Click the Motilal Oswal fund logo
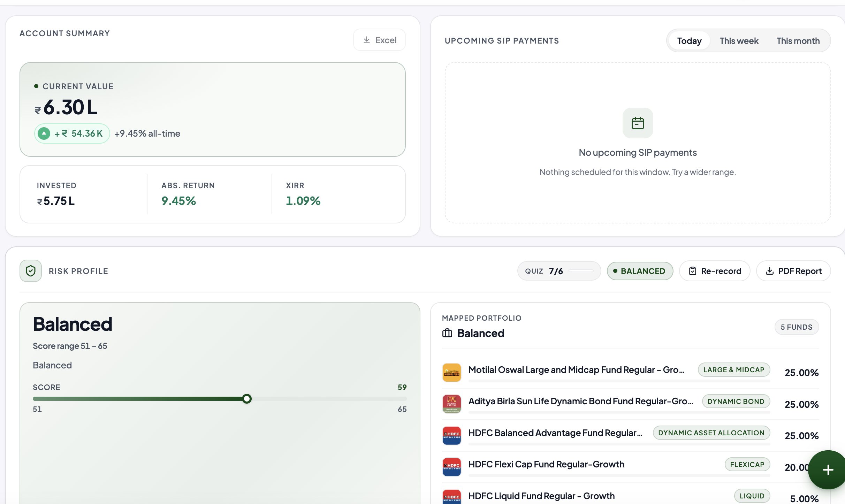The width and height of the screenshot is (845, 504). [452, 373]
